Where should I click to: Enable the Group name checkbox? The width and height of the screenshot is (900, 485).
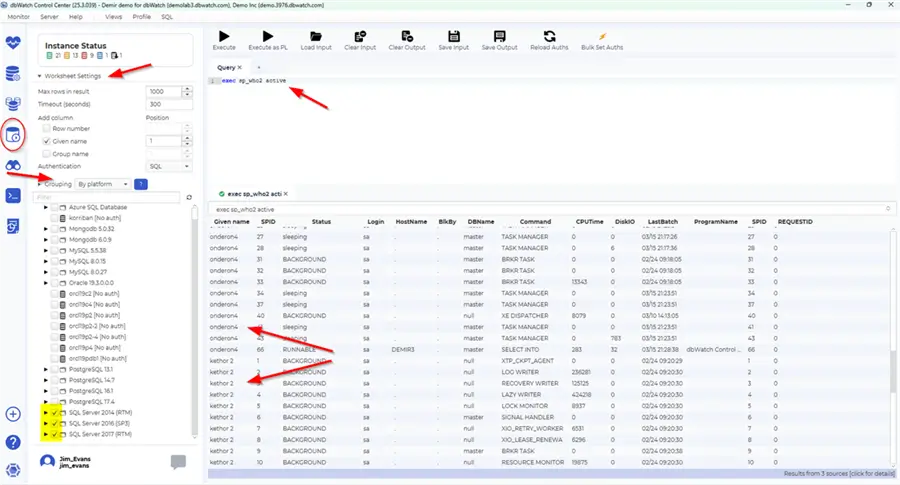click(x=46, y=154)
